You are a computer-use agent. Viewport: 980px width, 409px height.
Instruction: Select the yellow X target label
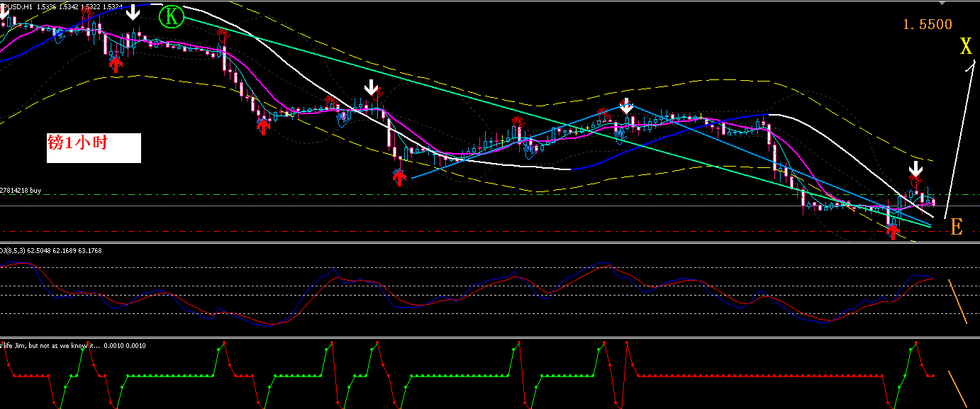click(966, 47)
